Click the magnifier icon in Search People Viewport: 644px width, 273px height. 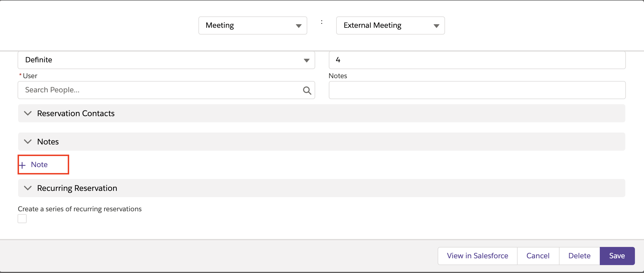[307, 90]
